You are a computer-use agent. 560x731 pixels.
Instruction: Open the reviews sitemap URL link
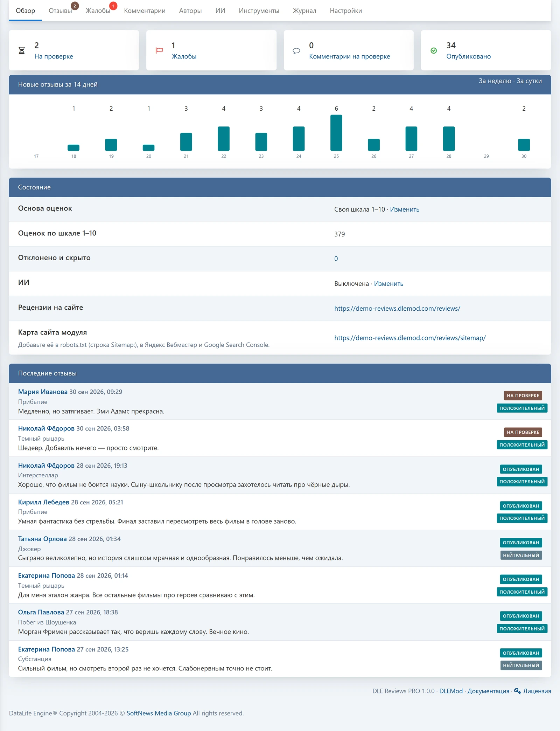[410, 338]
